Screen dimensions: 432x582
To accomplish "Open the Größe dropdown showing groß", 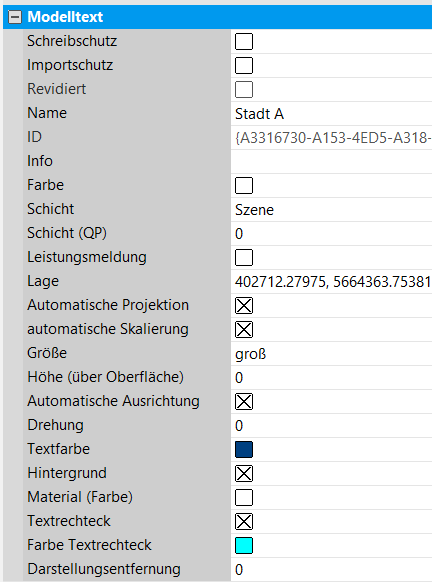I will pos(331,354).
